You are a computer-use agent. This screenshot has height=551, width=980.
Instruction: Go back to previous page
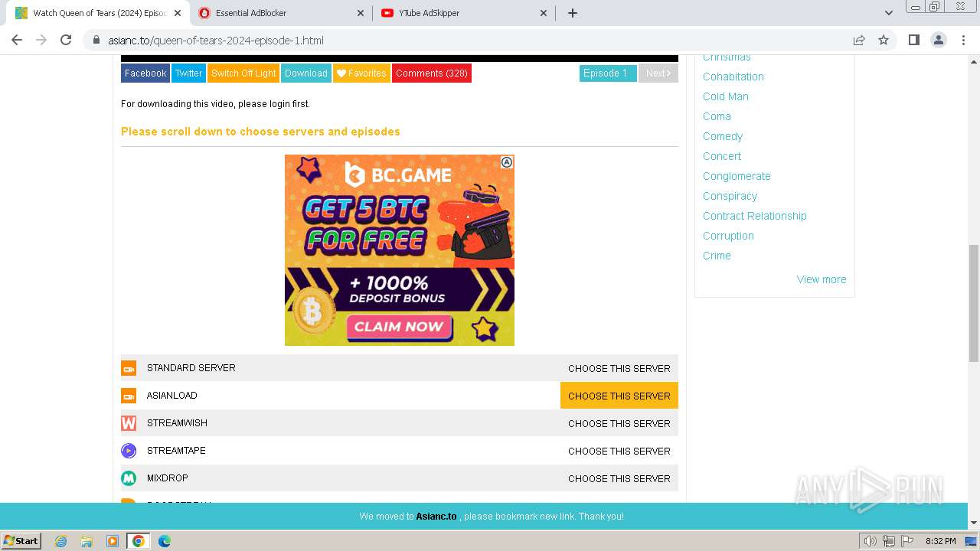pos(17,40)
